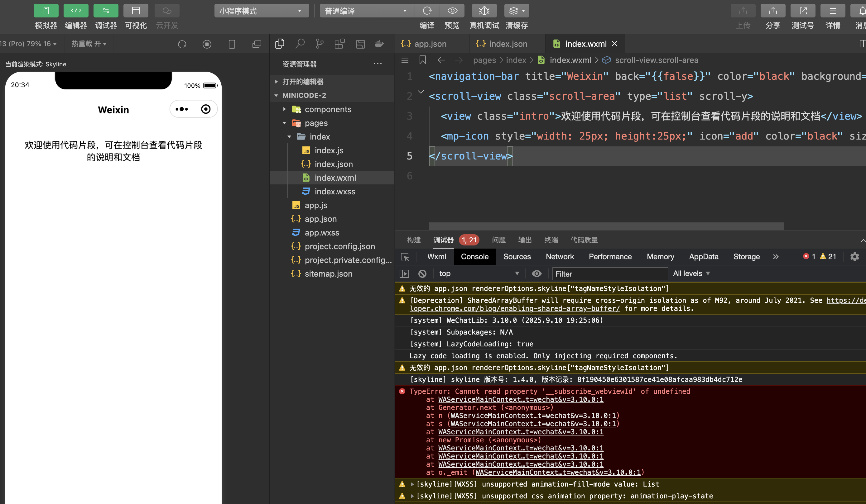The width and height of the screenshot is (866, 504).
Task: Switch to the Network tab
Action: point(560,257)
